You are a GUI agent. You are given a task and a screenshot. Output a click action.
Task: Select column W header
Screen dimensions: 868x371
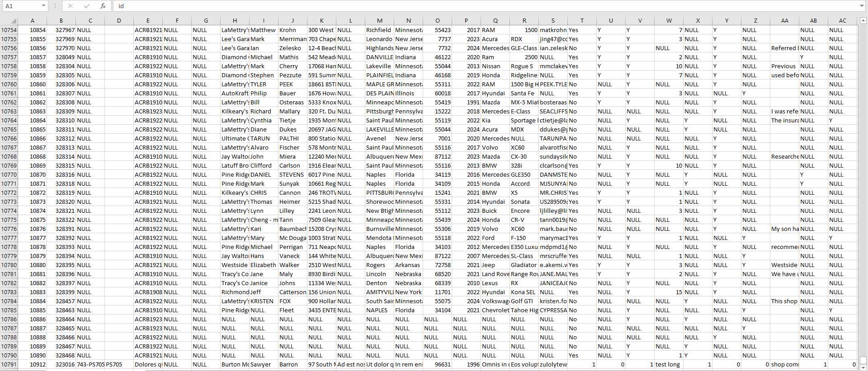click(669, 21)
